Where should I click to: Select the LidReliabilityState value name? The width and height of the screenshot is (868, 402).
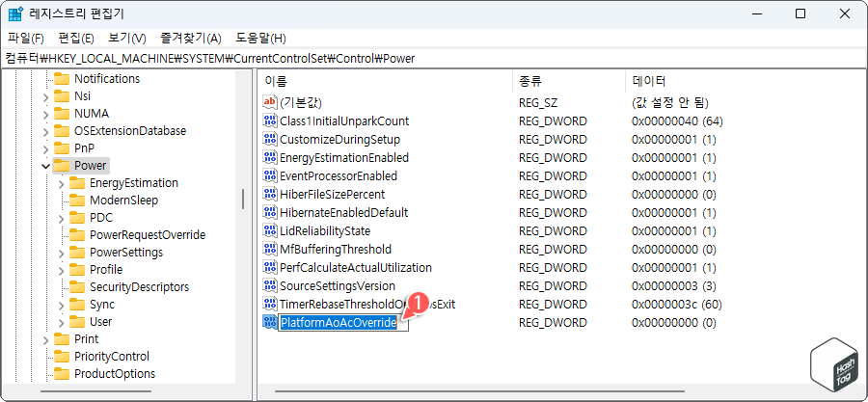click(x=325, y=230)
